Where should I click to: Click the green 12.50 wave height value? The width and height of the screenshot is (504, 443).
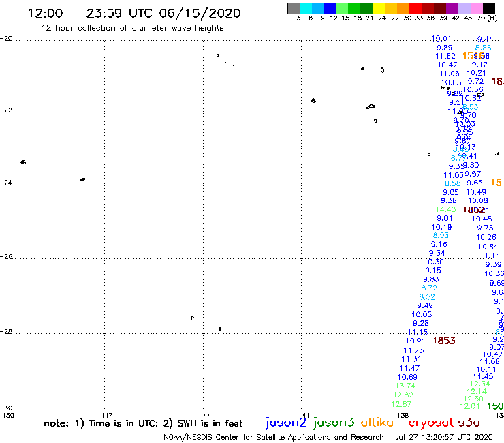tap(473, 399)
